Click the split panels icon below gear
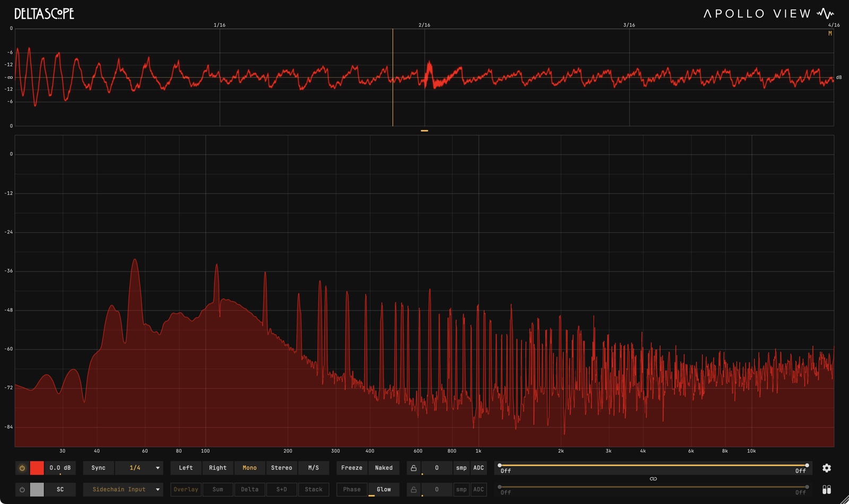Viewport: 849px width, 504px height. (x=827, y=490)
